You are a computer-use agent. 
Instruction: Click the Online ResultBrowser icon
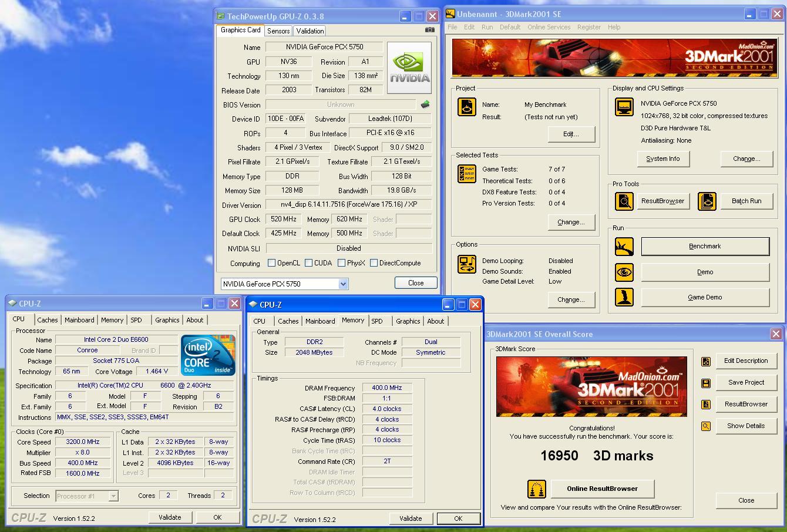(536, 489)
